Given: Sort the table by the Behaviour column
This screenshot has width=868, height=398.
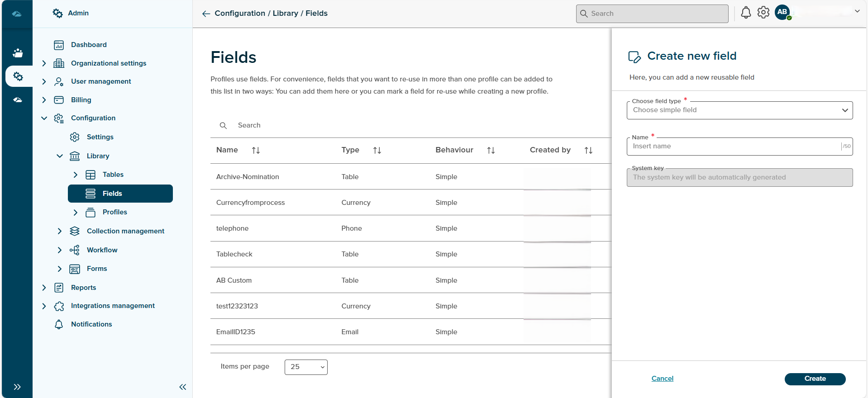Looking at the screenshot, I should point(491,150).
